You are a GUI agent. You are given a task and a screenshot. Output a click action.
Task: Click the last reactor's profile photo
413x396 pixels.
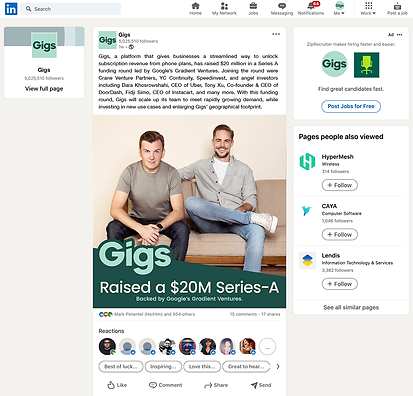click(247, 346)
